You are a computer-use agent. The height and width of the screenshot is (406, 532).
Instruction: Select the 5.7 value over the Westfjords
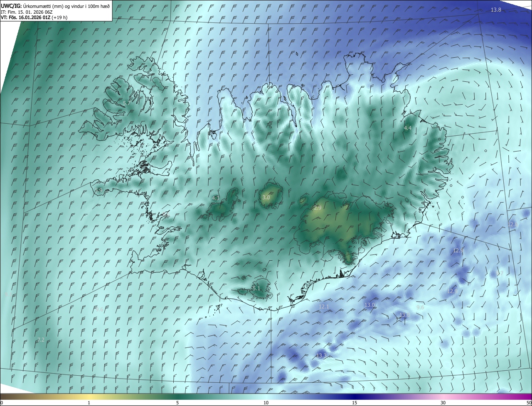(127, 103)
